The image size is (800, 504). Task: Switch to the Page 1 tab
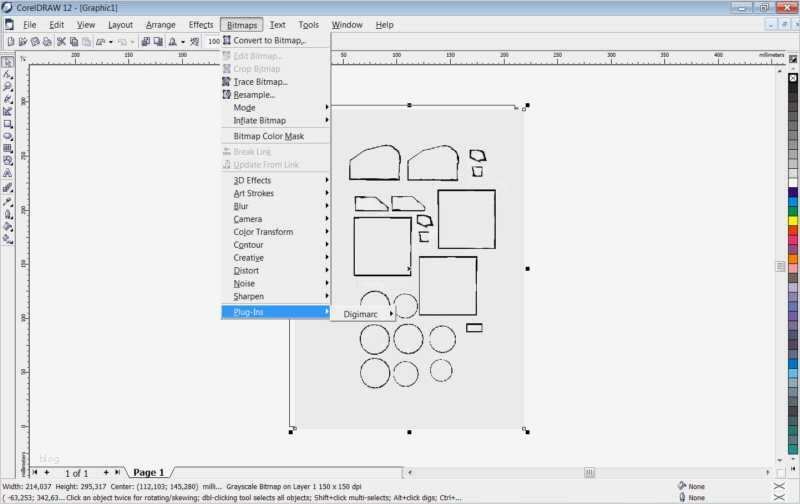click(x=148, y=472)
